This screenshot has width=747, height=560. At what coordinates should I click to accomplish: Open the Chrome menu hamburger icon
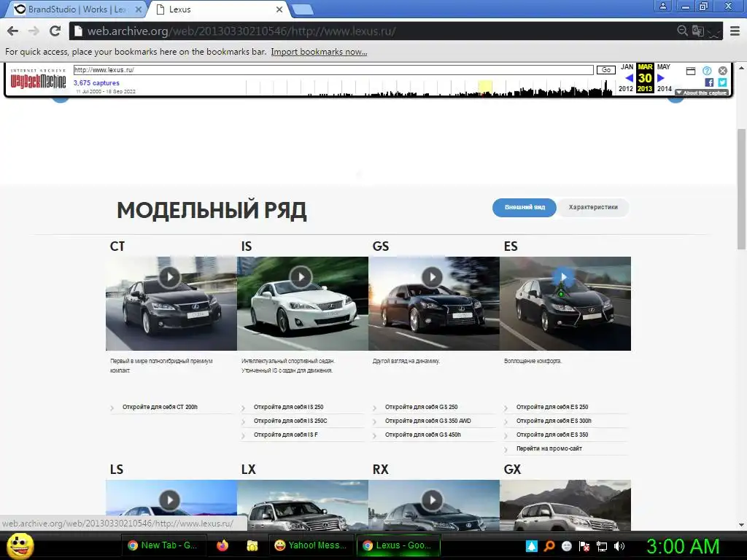[735, 31]
